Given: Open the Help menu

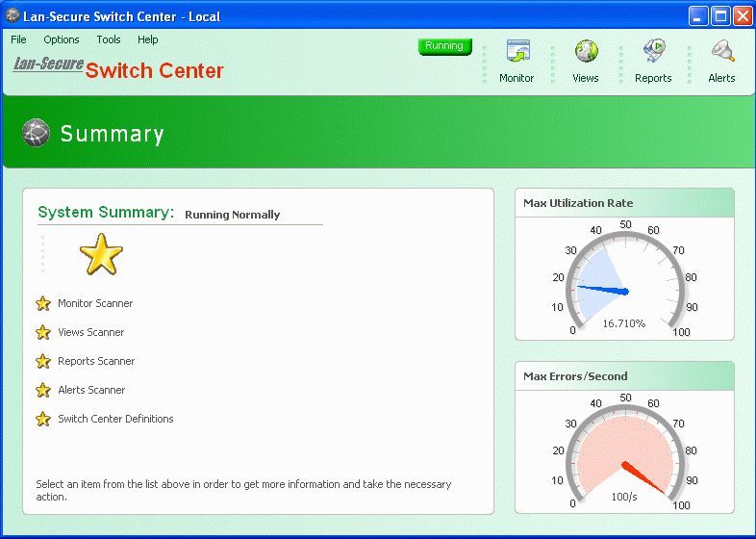Looking at the screenshot, I should (147, 39).
